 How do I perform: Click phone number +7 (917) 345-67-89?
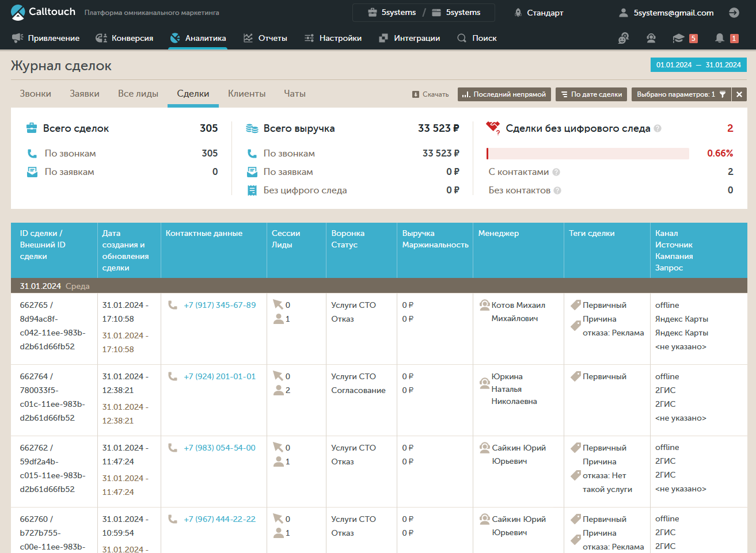point(220,305)
